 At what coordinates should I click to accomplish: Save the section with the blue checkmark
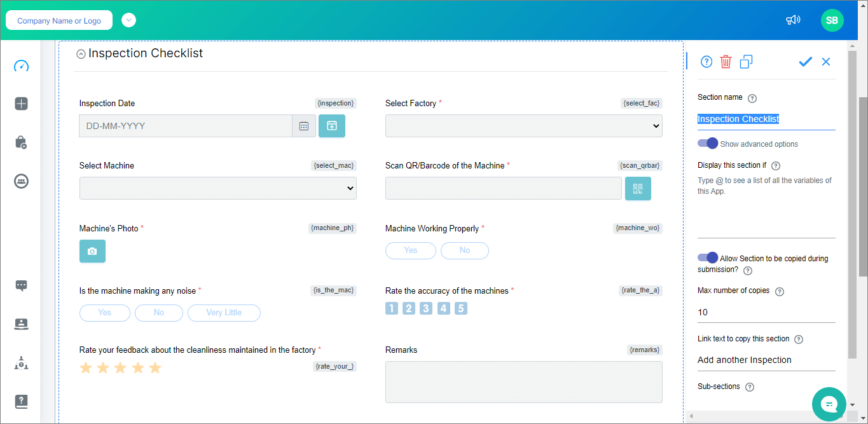click(x=805, y=62)
